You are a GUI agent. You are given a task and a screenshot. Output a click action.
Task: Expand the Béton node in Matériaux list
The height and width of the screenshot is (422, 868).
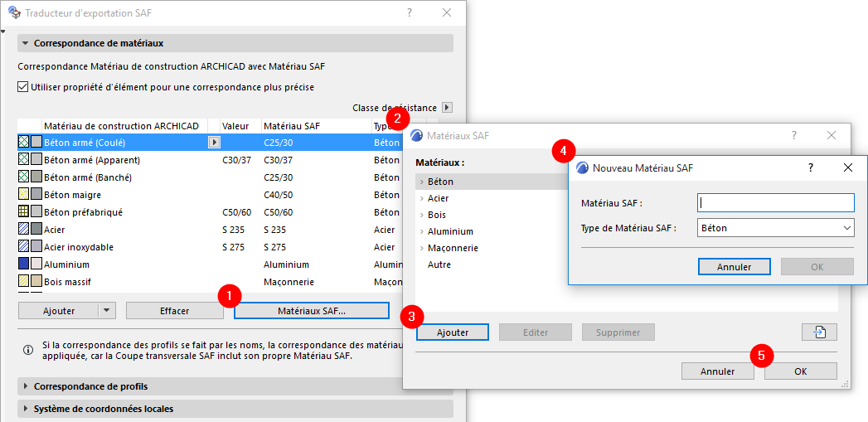pyautogui.click(x=421, y=182)
